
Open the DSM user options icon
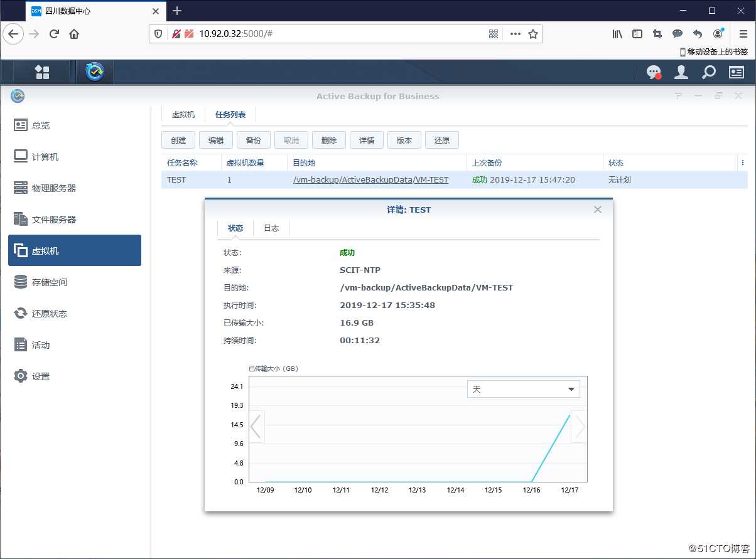[681, 72]
